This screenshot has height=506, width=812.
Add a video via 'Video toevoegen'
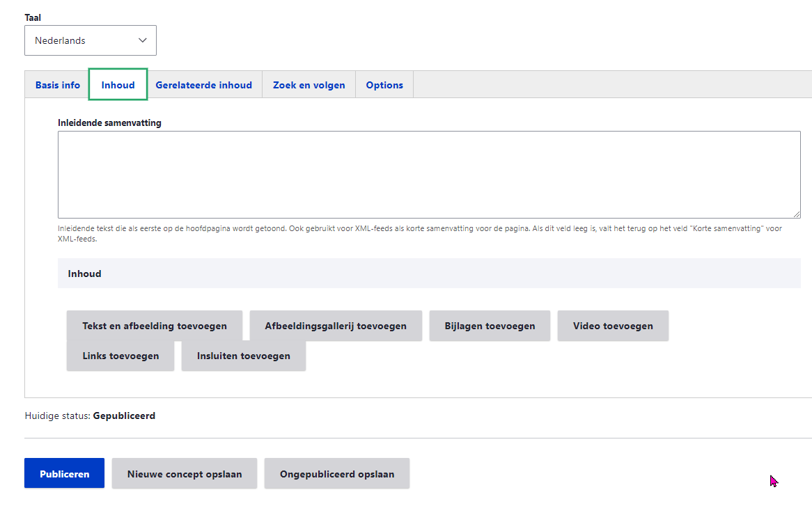(613, 326)
